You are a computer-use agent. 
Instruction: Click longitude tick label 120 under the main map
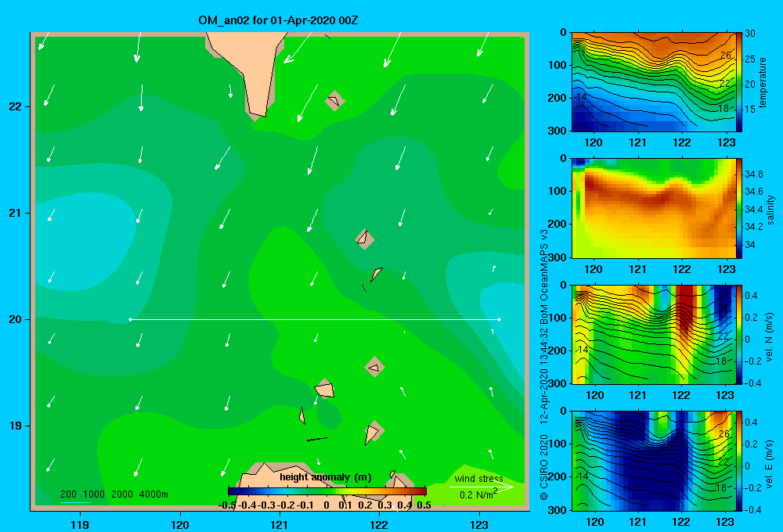180,525
